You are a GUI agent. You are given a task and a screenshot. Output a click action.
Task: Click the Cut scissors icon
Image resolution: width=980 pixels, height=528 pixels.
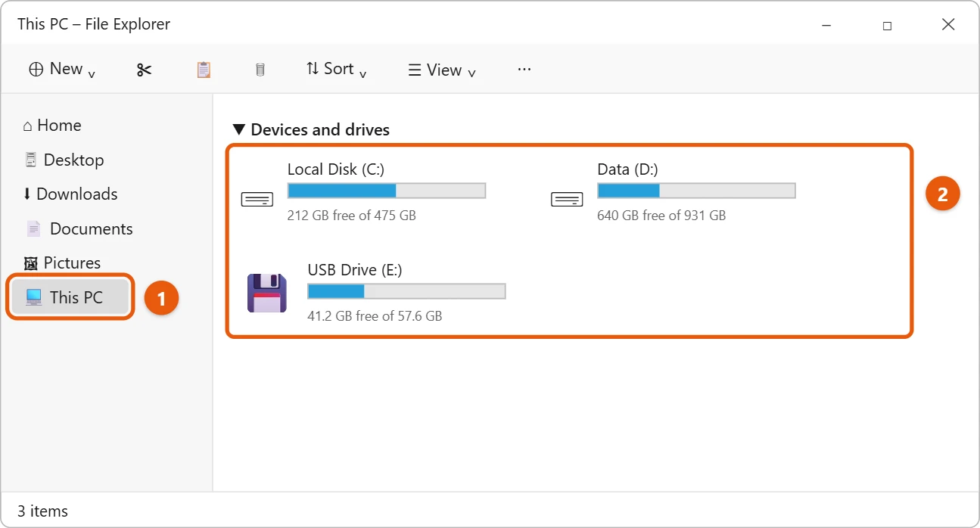(x=145, y=70)
